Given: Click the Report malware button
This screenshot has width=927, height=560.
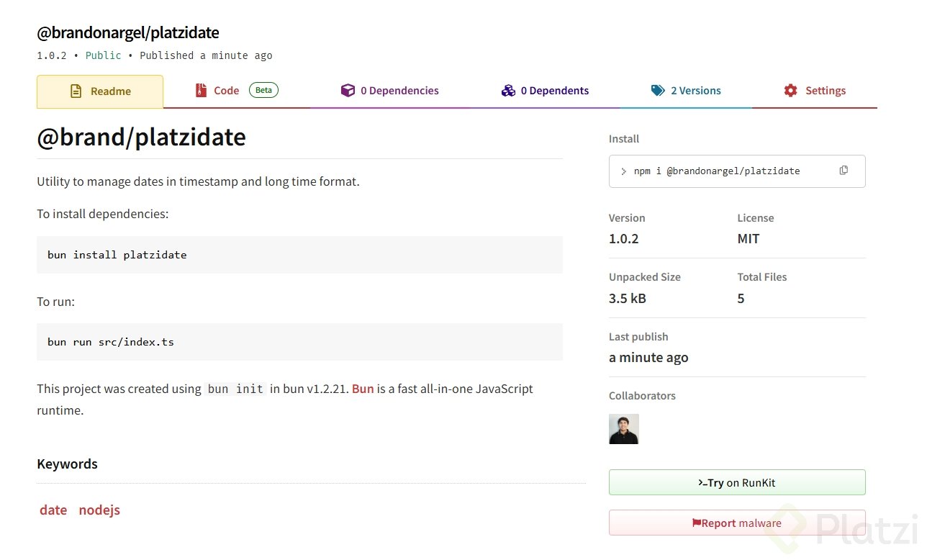Looking at the screenshot, I should 737,523.
